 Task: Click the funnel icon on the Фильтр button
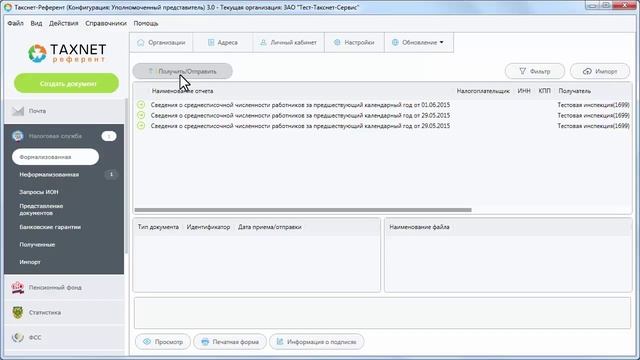pyautogui.click(x=522, y=71)
